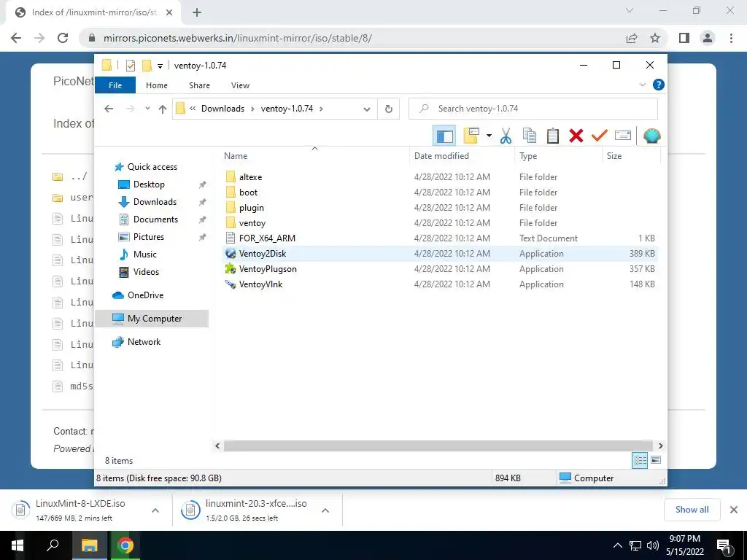Open Windows Start menu
Image resolution: width=747 pixels, height=560 pixels.
pos(18,545)
